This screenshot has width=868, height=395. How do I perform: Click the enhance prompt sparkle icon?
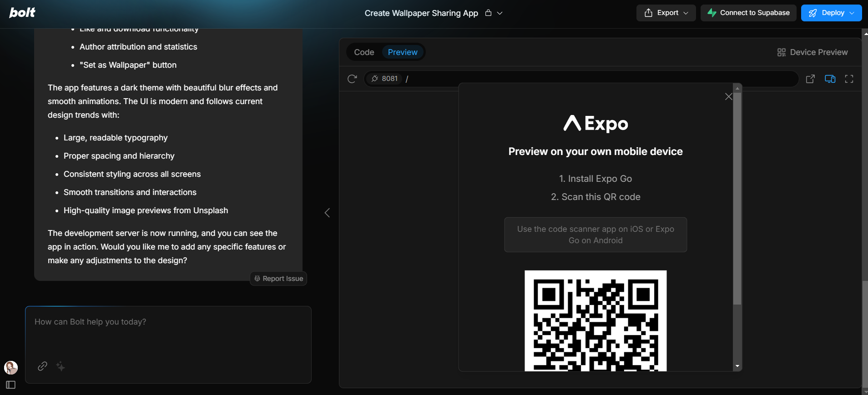[x=61, y=366]
